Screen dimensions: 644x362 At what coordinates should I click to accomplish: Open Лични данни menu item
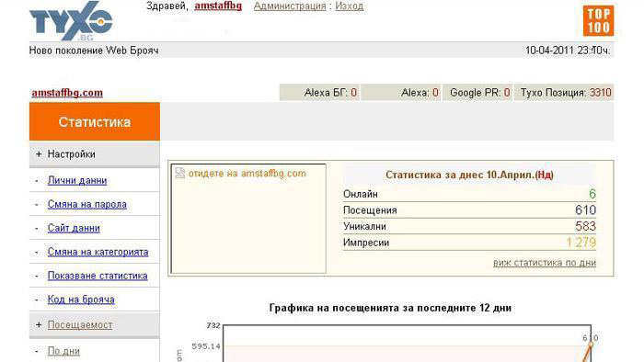click(x=77, y=180)
